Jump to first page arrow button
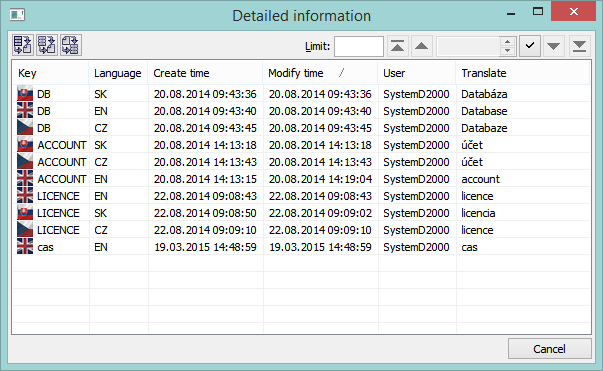The height and width of the screenshot is (371, 603). pyautogui.click(x=397, y=46)
